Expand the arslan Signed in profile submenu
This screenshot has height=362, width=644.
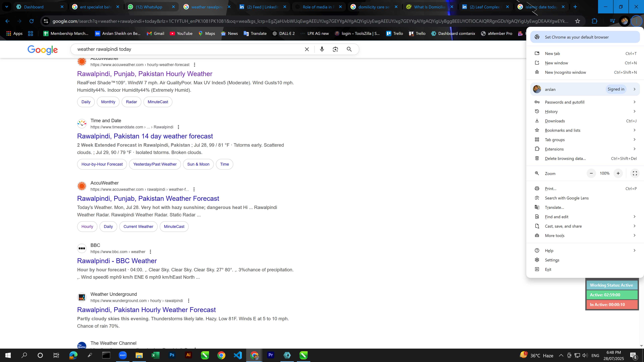(585, 89)
